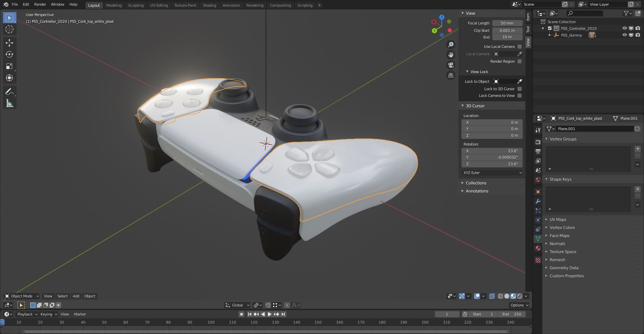Screen dimensions: 644x334
Task: Select the Annotate tool
Action: click(x=9, y=92)
